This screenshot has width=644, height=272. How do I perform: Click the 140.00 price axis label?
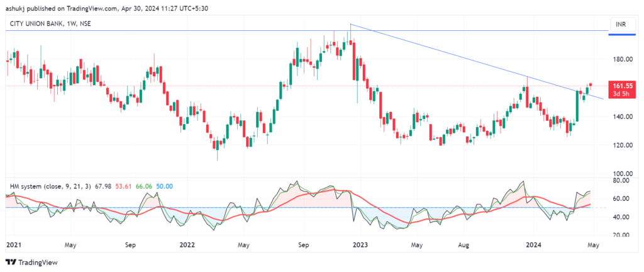[623, 116]
